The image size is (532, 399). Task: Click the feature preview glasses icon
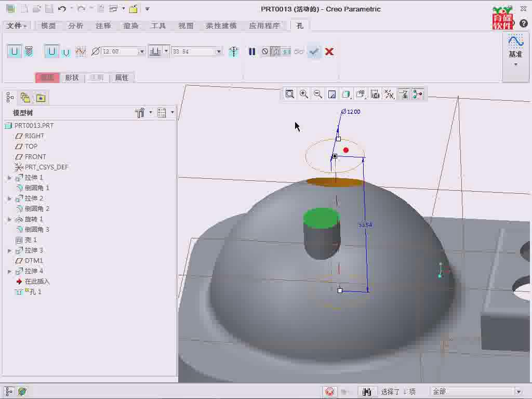click(x=299, y=52)
